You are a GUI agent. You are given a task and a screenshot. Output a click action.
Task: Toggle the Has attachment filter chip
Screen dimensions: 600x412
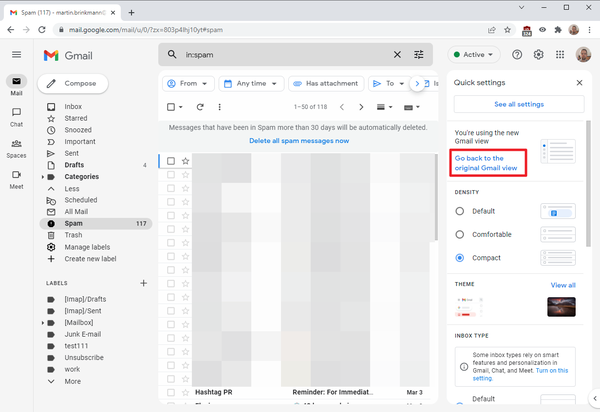click(326, 83)
